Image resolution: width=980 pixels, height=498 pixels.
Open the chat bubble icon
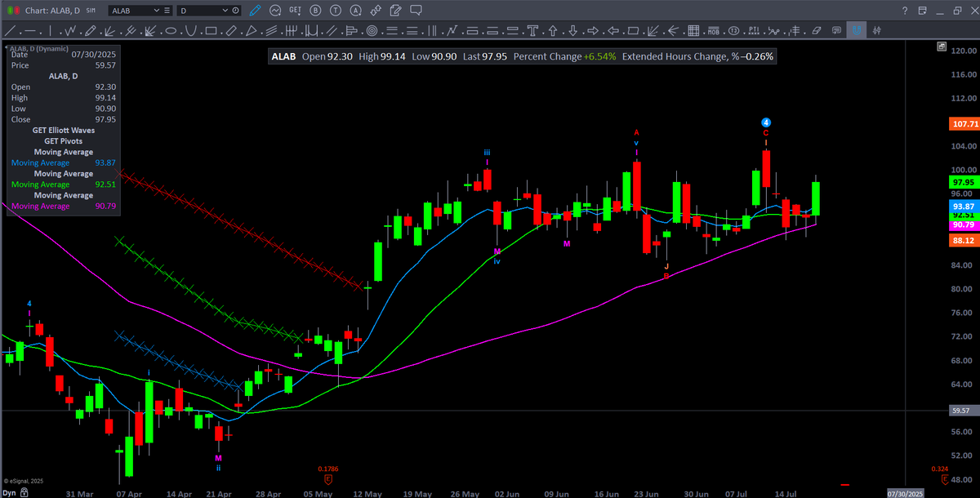pyautogui.click(x=416, y=11)
